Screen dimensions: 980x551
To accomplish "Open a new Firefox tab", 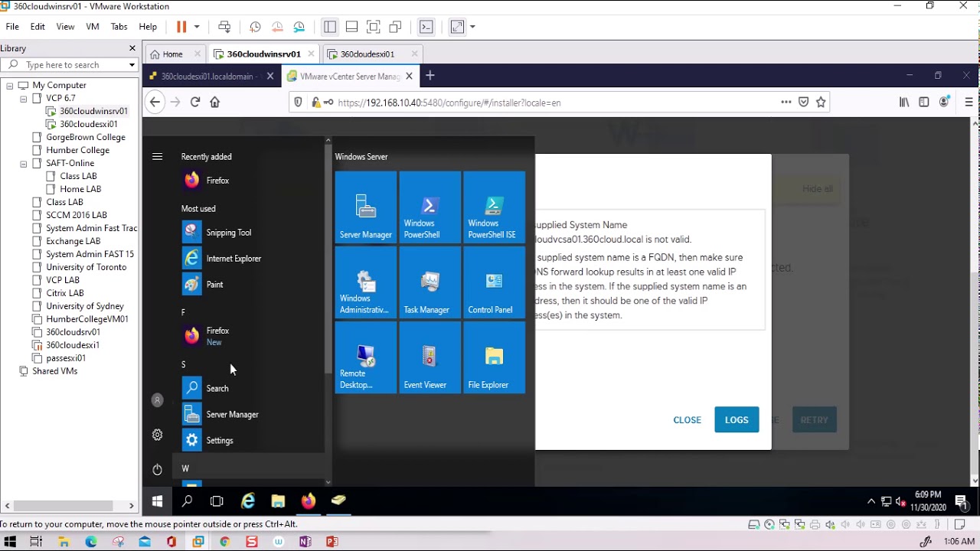I will tap(430, 76).
